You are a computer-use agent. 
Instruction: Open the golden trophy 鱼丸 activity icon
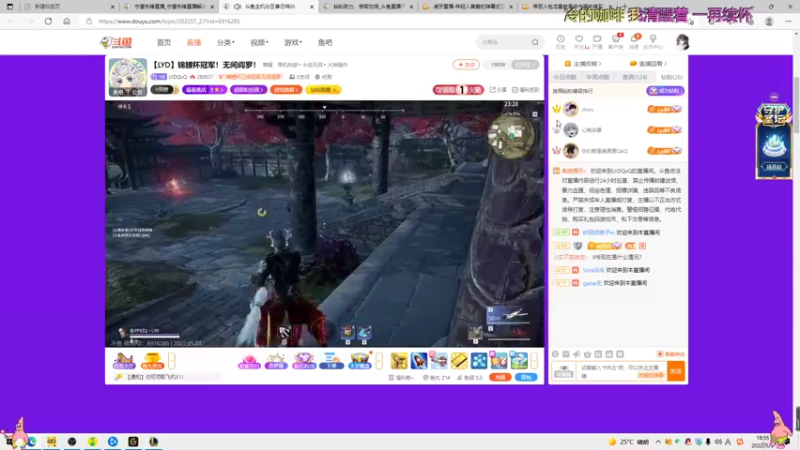coord(152,361)
